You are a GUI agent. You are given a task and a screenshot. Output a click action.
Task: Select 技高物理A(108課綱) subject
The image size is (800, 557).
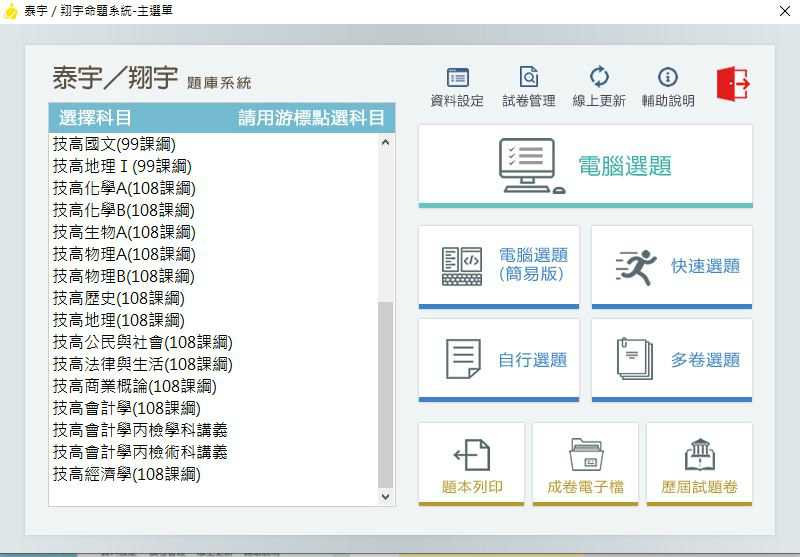[x=213, y=254]
